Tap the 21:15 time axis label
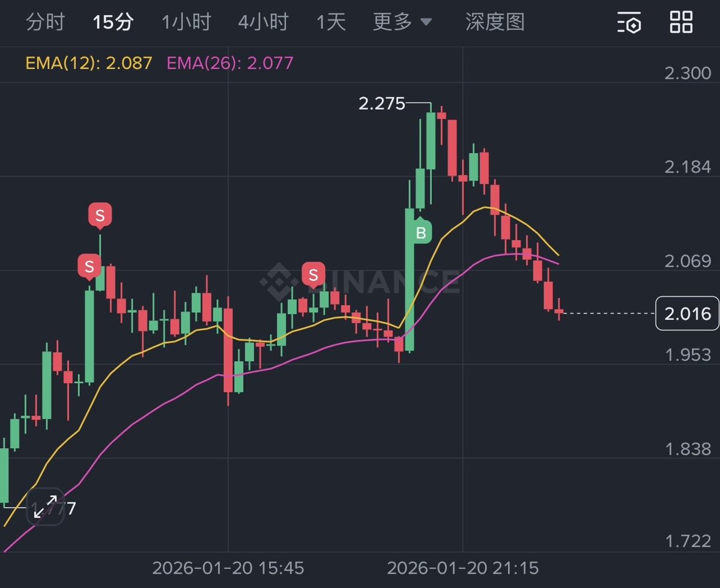This screenshot has height=588, width=720. pyautogui.click(x=462, y=568)
